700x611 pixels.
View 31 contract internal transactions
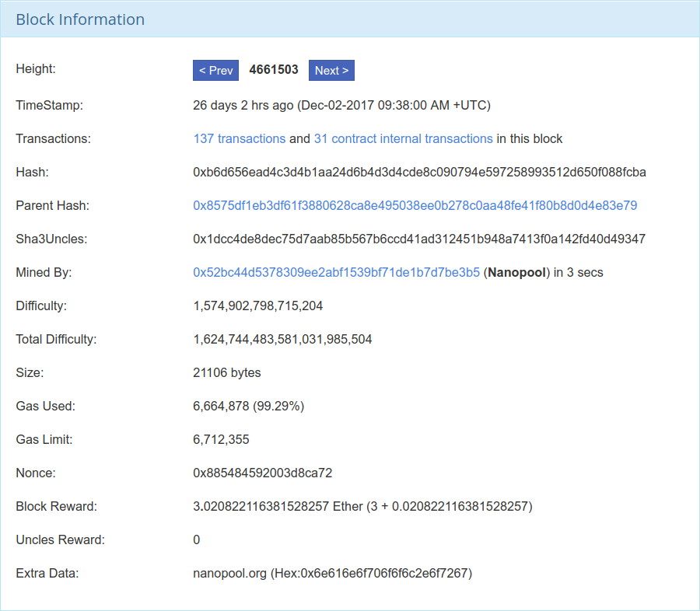403,138
